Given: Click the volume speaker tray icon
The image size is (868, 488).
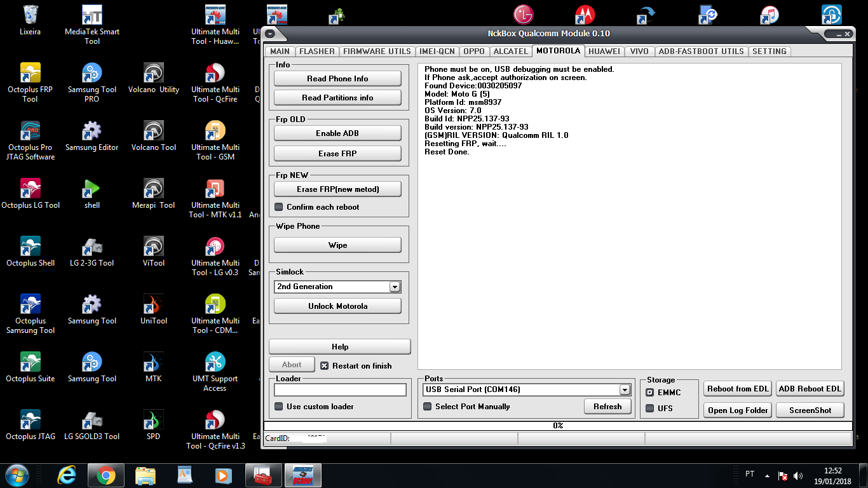Looking at the screenshot, I should (x=799, y=475).
